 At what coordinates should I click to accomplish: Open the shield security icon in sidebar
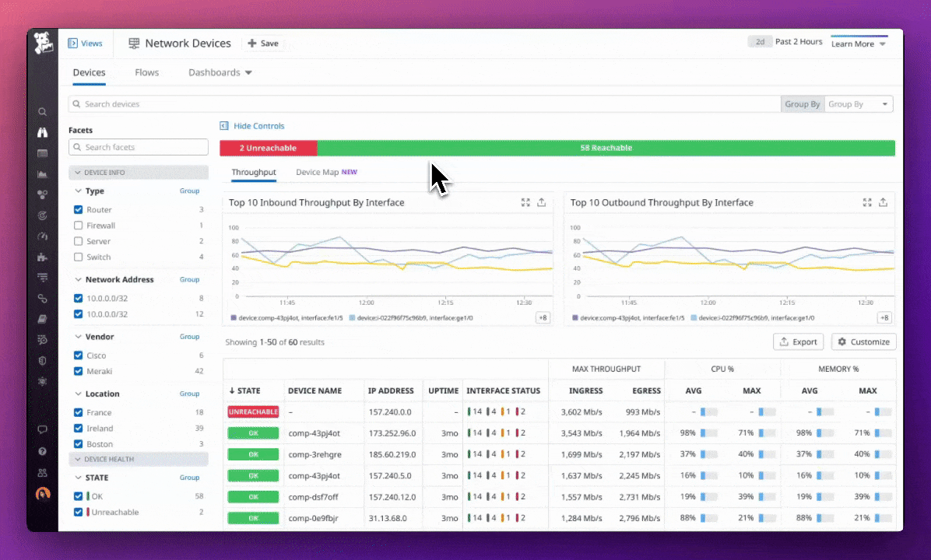click(x=42, y=360)
